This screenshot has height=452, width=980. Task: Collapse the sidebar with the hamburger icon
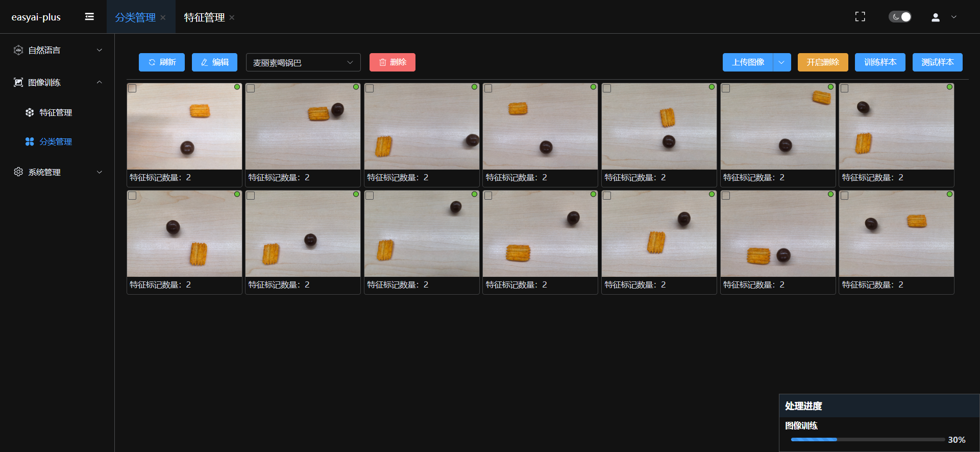coord(89,17)
